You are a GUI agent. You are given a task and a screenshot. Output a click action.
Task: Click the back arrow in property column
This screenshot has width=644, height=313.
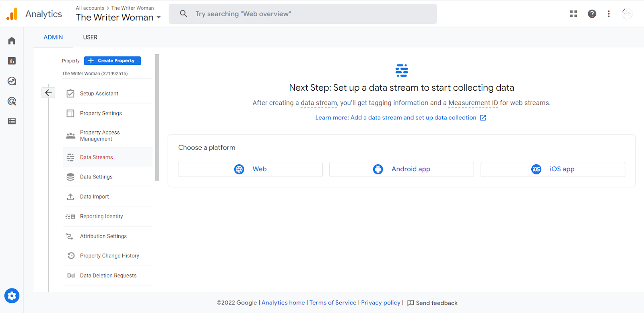pyautogui.click(x=48, y=93)
